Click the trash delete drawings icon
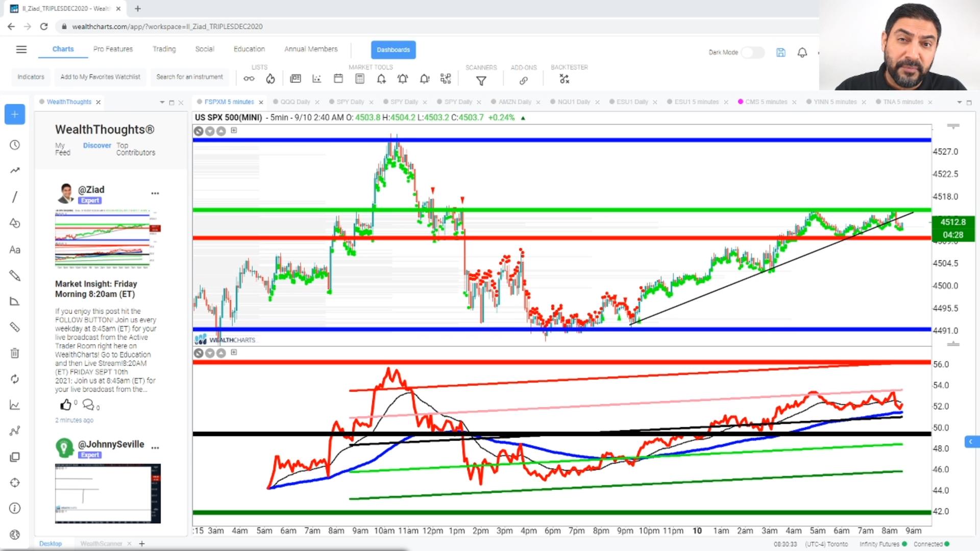This screenshot has width=980, height=551. click(x=15, y=353)
